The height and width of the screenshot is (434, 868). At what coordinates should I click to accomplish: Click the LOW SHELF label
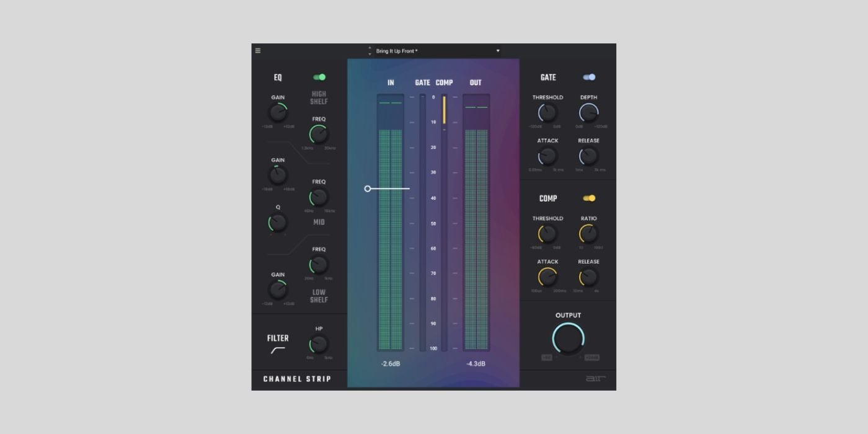[319, 296]
